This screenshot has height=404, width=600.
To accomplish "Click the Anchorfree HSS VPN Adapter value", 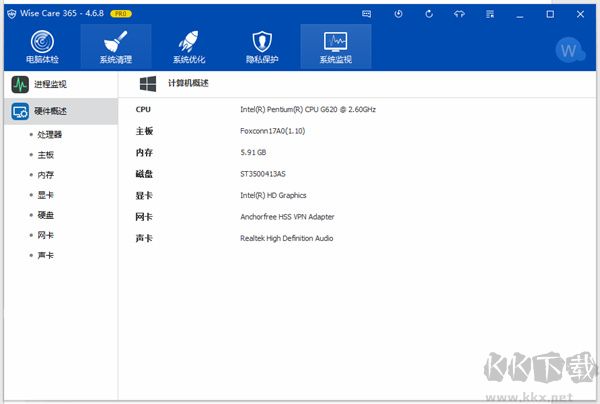I will click(x=287, y=217).
